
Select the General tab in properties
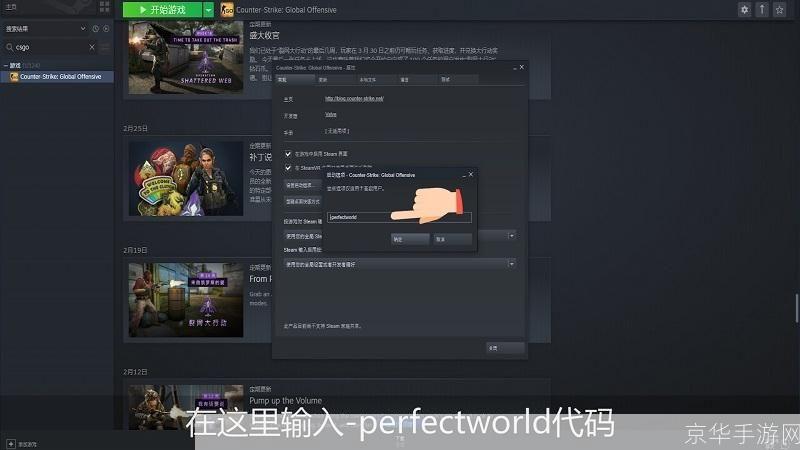pyautogui.click(x=295, y=80)
